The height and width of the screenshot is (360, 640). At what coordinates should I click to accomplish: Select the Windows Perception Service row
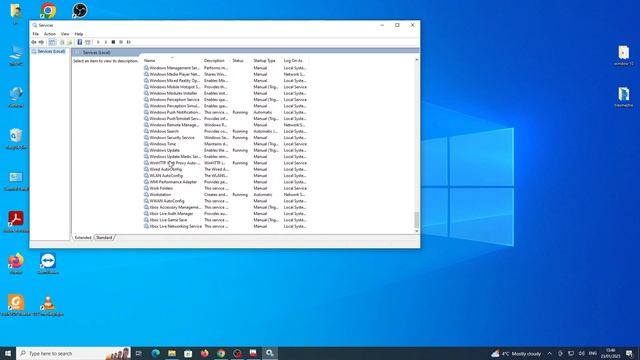click(x=225, y=100)
